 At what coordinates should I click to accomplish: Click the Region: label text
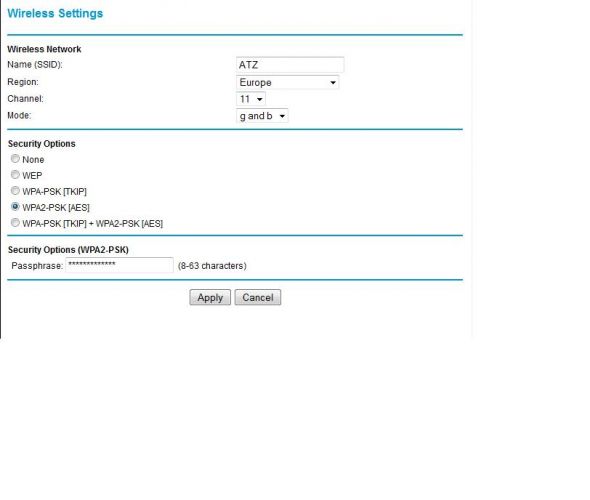coord(23,82)
